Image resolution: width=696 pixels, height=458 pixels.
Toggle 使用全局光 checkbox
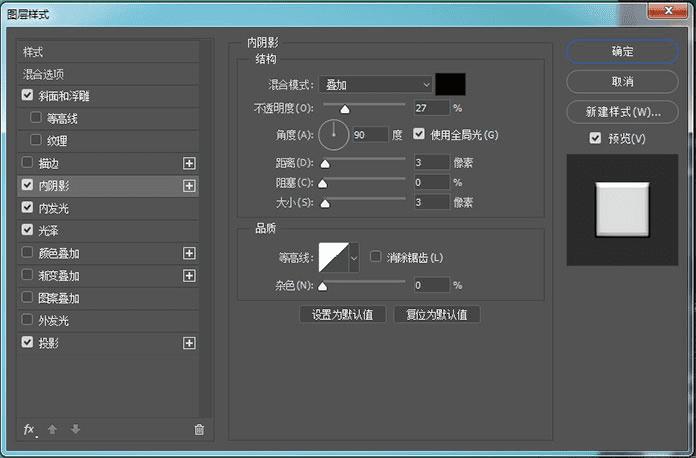coord(419,134)
